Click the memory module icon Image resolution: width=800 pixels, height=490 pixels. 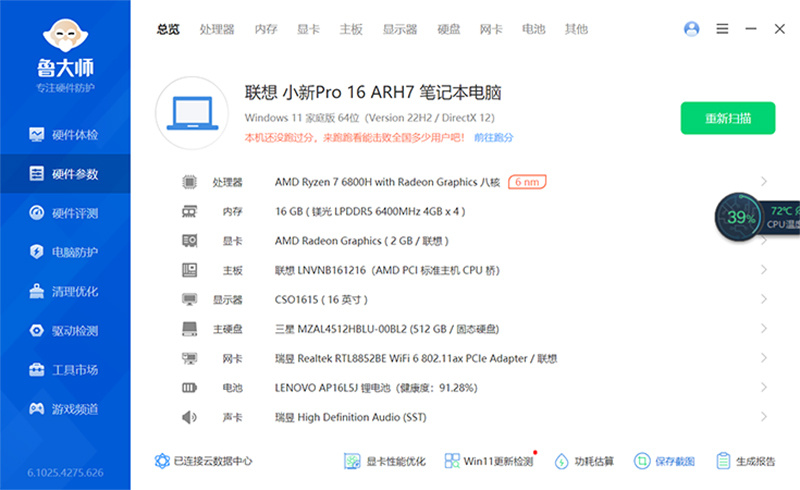tap(189, 211)
